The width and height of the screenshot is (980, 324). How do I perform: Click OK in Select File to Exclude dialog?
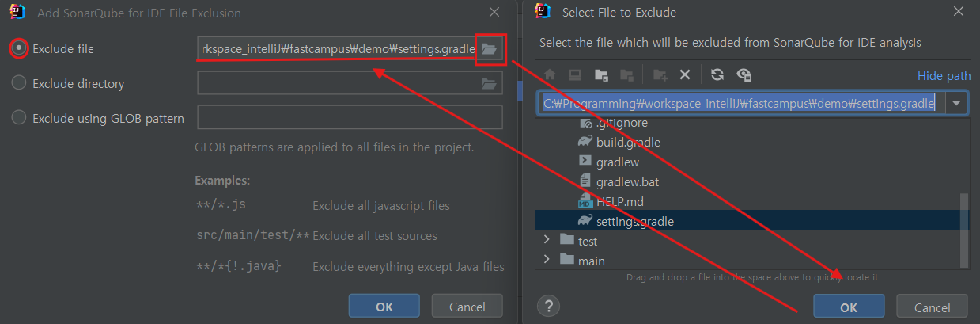click(849, 307)
